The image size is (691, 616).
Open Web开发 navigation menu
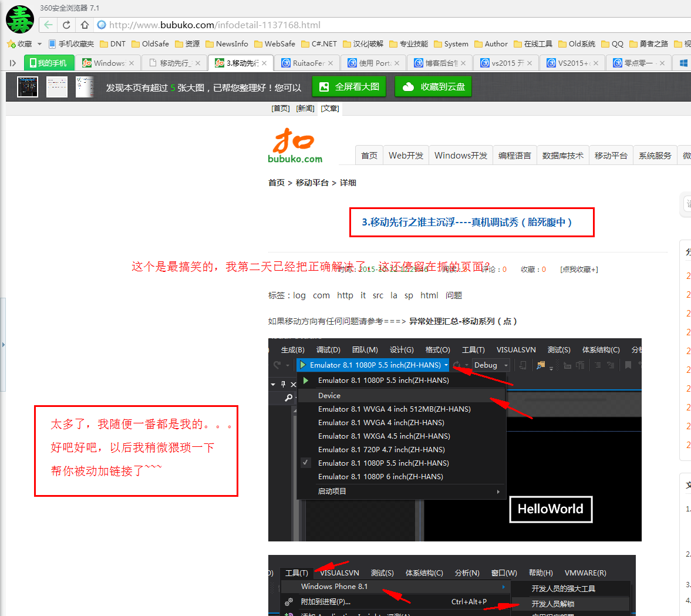[x=406, y=155]
